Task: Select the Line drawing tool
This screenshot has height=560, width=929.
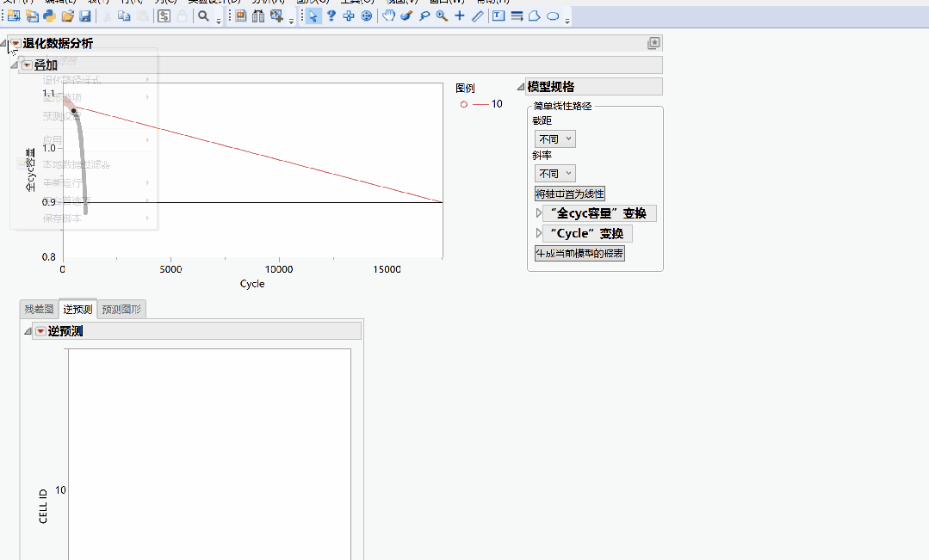Action: click(478, 16)
